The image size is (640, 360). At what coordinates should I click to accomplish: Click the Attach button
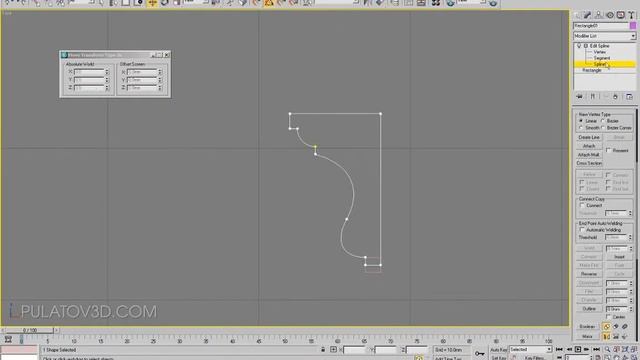tap(589, 146)
